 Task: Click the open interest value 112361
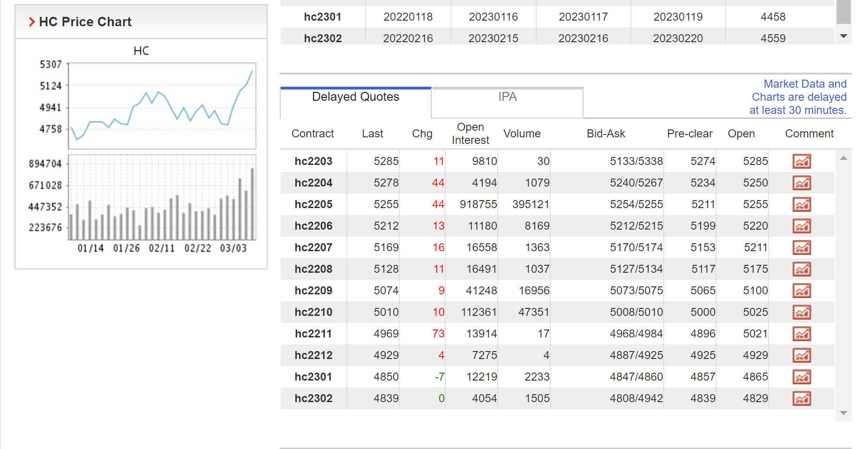tap(479, 312)
